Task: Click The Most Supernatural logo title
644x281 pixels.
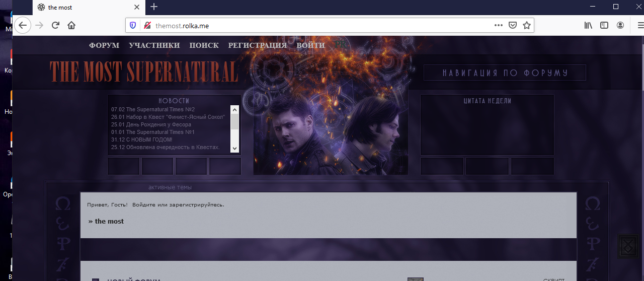Action: pyautogui.click(x=143, y=72)
